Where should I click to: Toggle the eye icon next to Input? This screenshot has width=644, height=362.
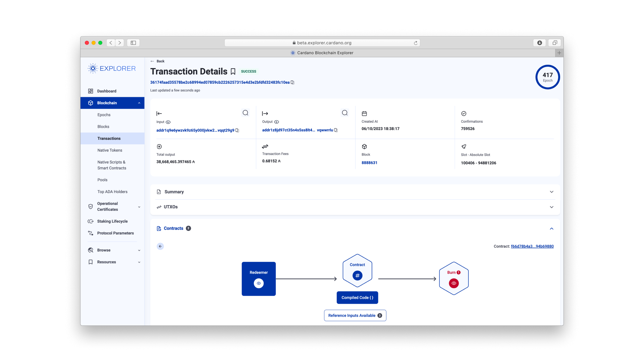pyautogui.click(x=168, y=122)
